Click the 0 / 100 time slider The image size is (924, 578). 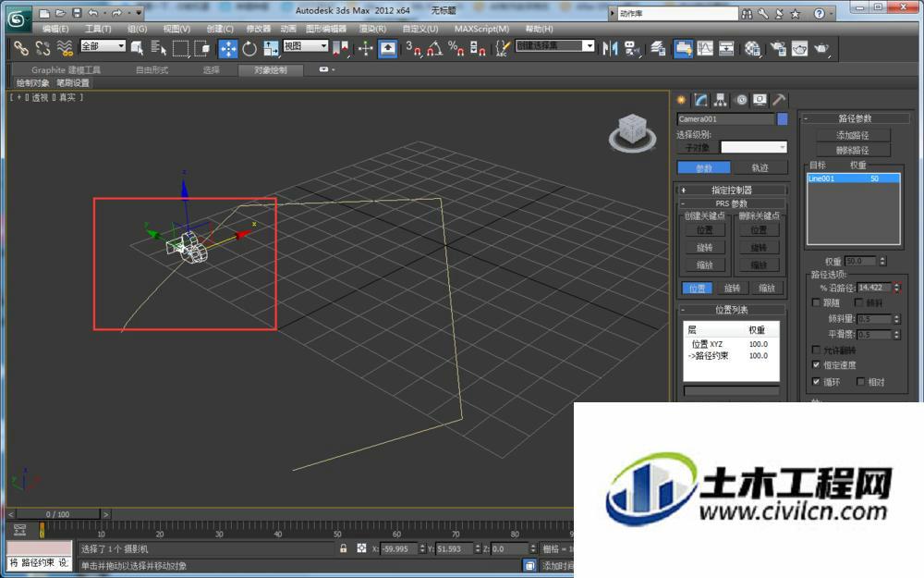point(57,514)
